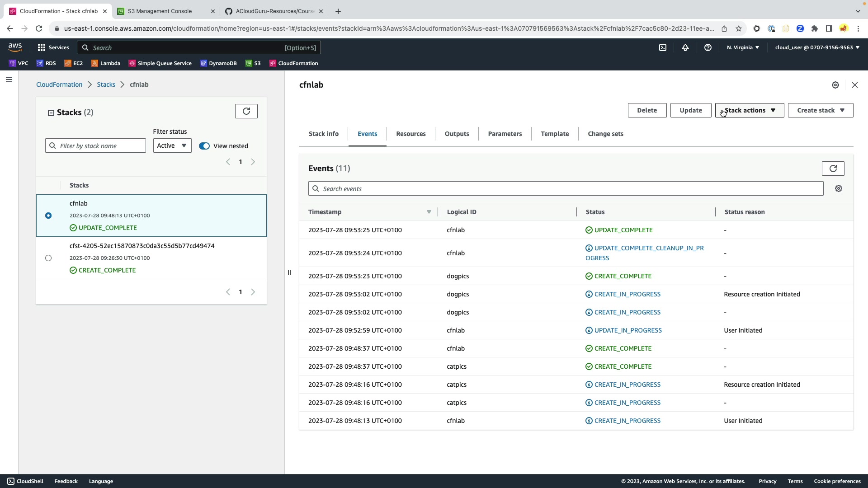Open the notifications bell
The height and width of the screenshot is (488, 868).
point(685,47)
